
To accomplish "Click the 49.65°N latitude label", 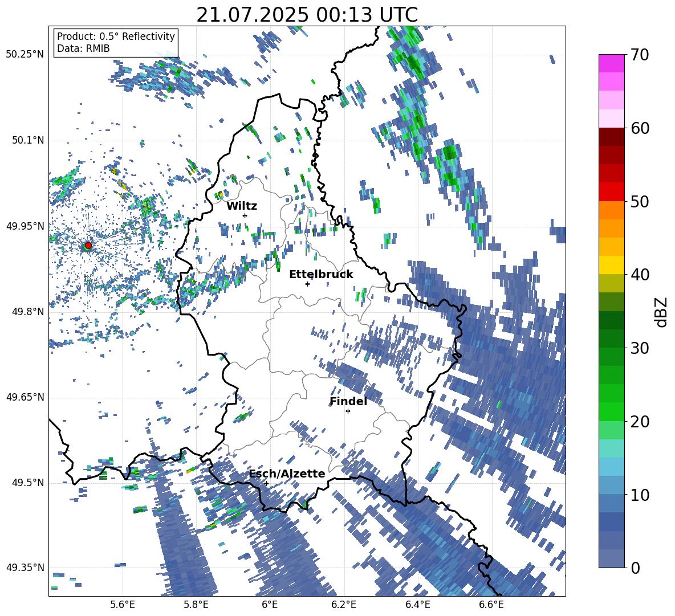I will pyautogui.click(x=25, y=397).
